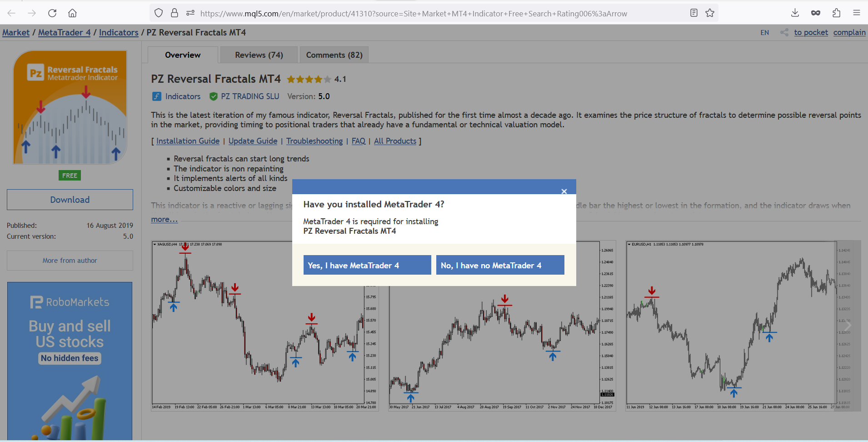Click the PZ Reversal Fractals product logo
This screenshot has width=868, height=442.
[70, 107]
